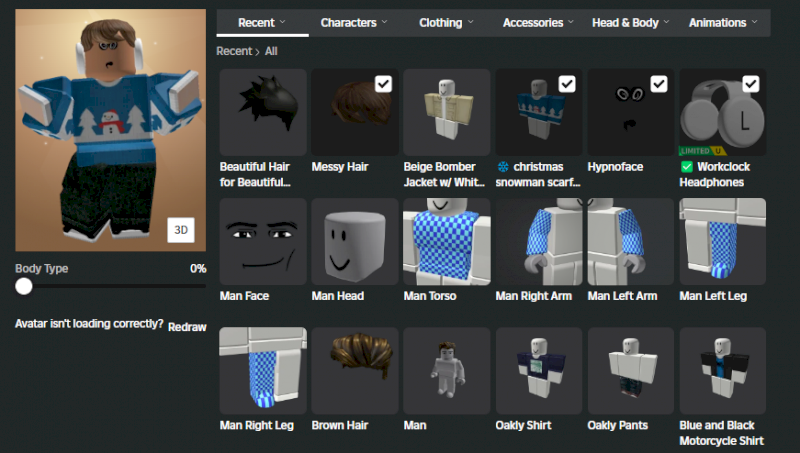Click the Brown Hair name text
The image size is (800, 453).
tap(340, 425)
